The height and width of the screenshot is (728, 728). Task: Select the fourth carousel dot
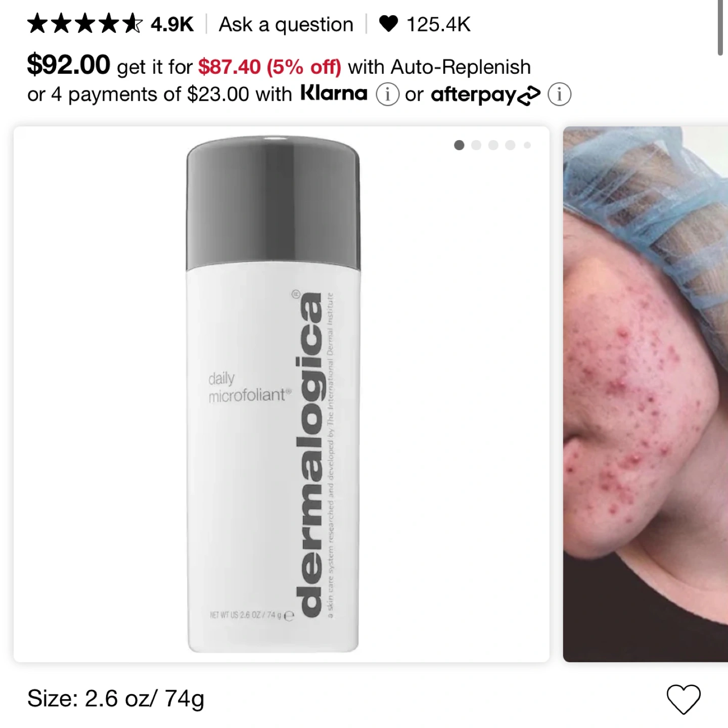coord(510,145)
